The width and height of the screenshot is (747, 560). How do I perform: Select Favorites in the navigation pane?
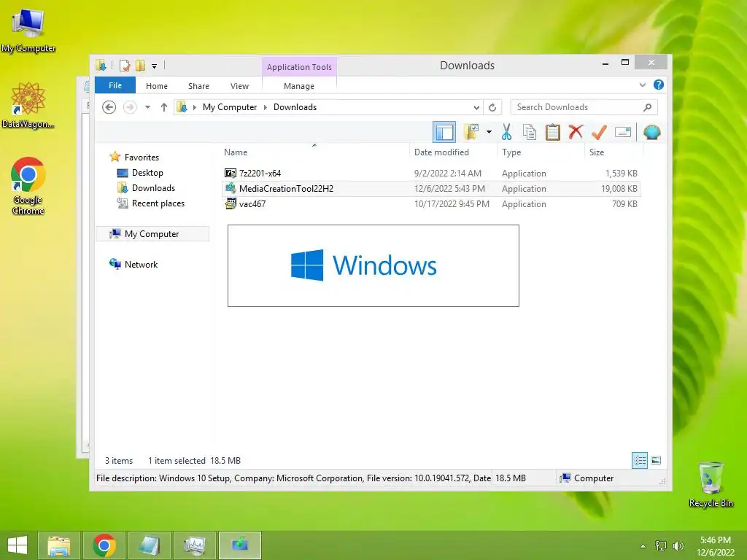pyautogui.click(x=142, y=157)
